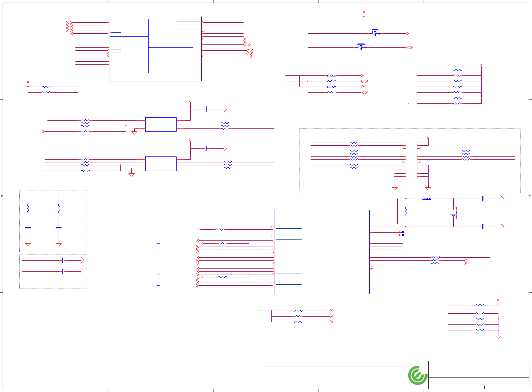Select the lower small rectangular IC block
532x392 pixels.
click(161, 164)
